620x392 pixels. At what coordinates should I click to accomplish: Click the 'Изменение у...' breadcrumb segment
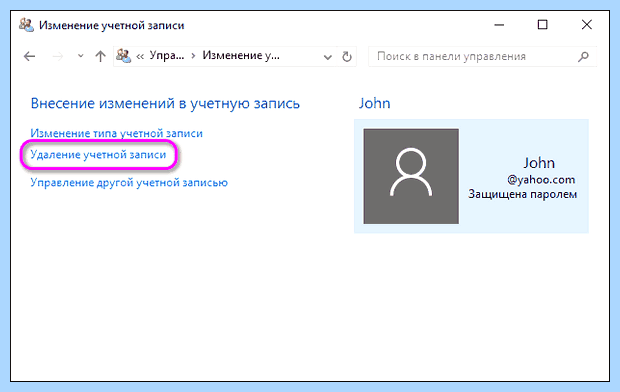(241, 56)
